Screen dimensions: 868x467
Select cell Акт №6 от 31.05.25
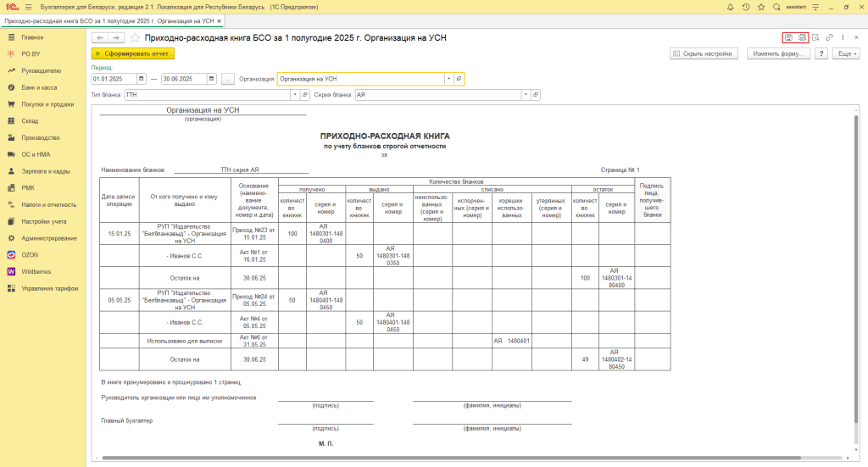[254, 341]
